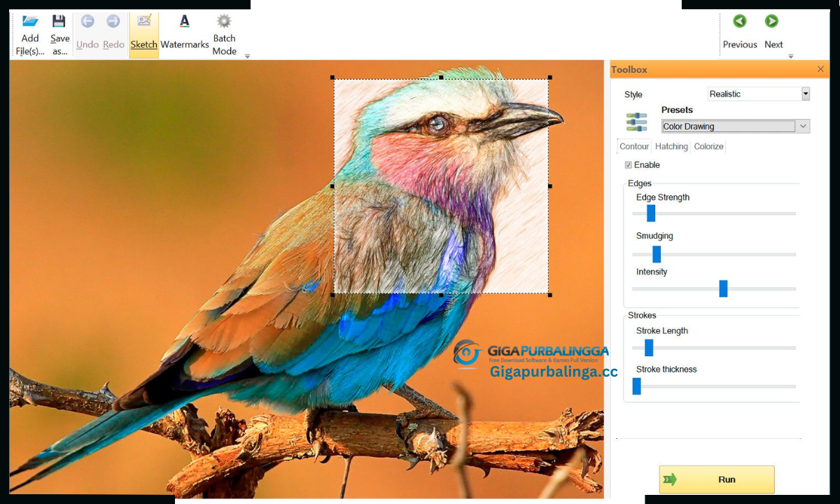
Task: Click the top-right selection handle
Action: (x=550, y=78)
